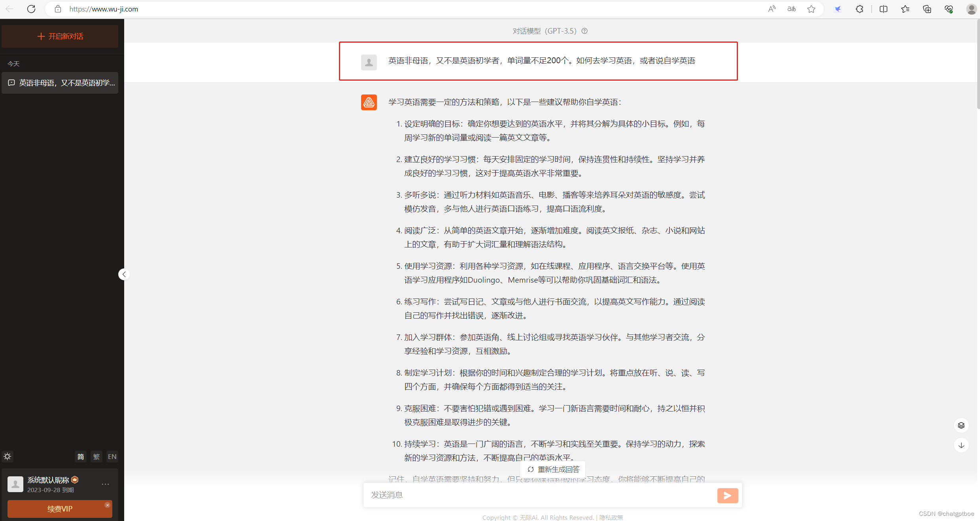Click the sidebar user avatar
This screenshot has width=980, height=521.
coord(15,484)
